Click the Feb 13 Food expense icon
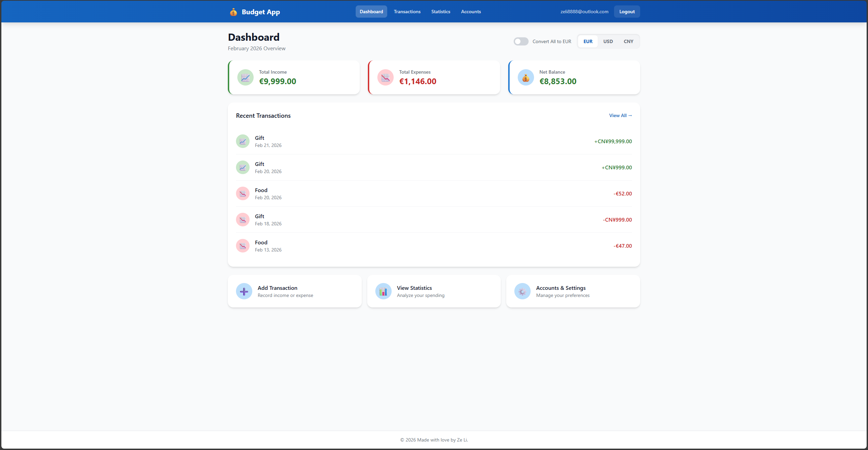The height and width of the screenshot is (450, 868). pyautogui.click(x=242, y=246)
